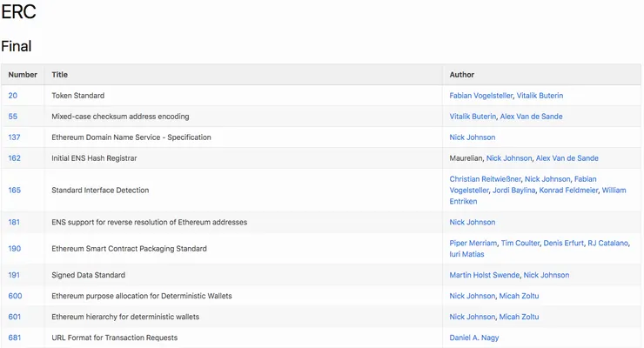Open ERC 601 number link
644x348 pixels.
pos(15,317)
